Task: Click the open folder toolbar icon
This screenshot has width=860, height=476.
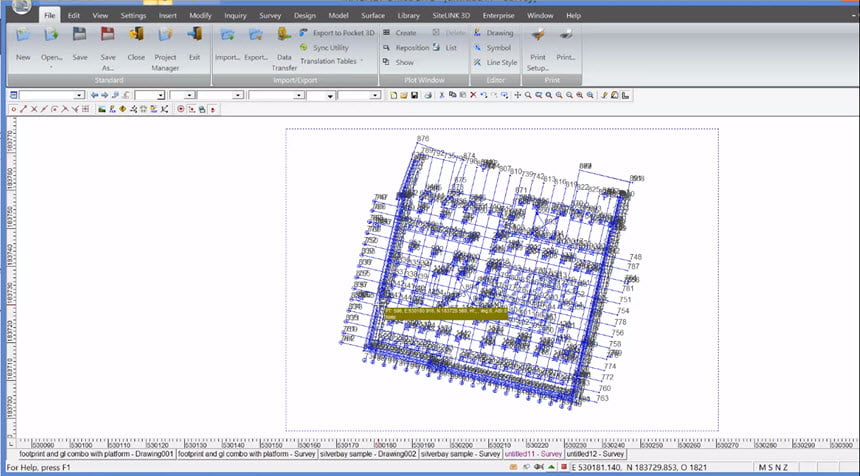Action: [x=404, y=95]
